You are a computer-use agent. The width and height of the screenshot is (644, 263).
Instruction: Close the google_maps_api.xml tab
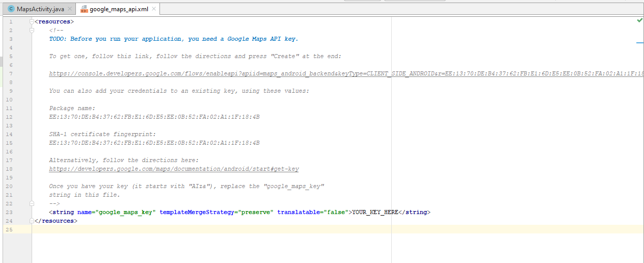(x=154, y=9)
